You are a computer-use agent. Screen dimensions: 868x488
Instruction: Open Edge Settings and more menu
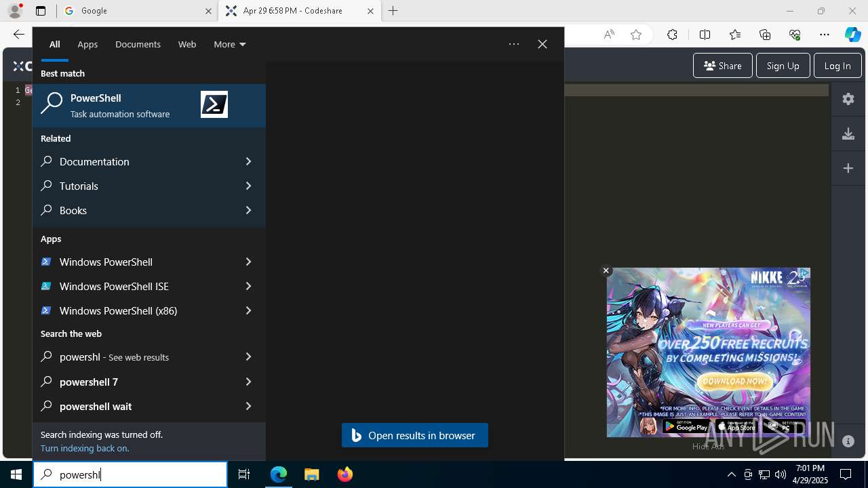(x=825, y=35)
